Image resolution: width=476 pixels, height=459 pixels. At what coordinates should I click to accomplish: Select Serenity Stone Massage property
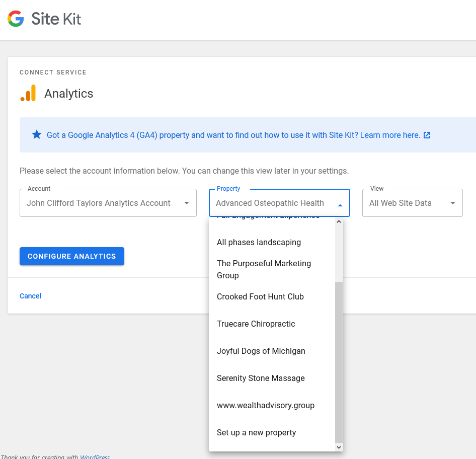pos(272,378)
